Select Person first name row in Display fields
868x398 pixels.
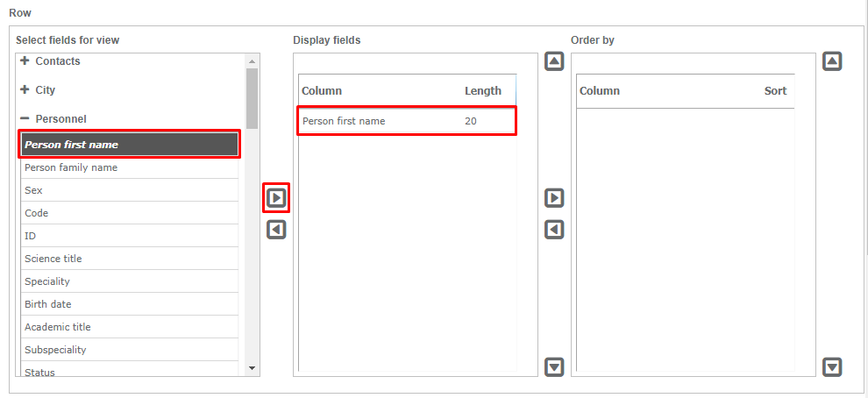pyautogui.click(x=344, y=121)
